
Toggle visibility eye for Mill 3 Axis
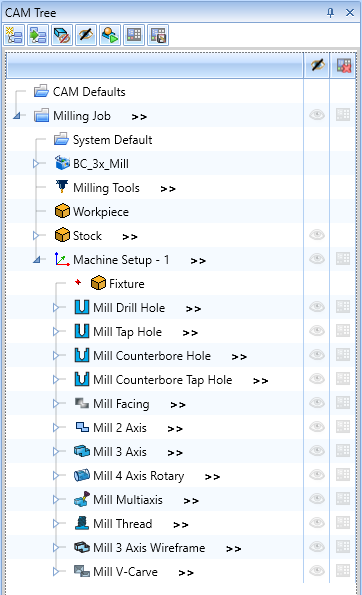(317, 451)
